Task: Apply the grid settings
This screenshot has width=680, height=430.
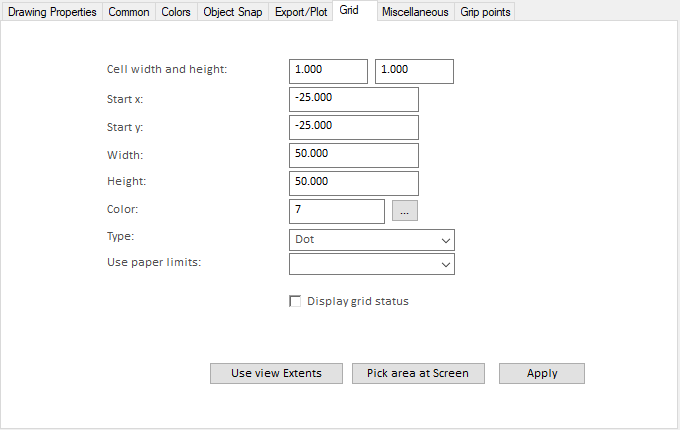Action: [x=541, y=373]
